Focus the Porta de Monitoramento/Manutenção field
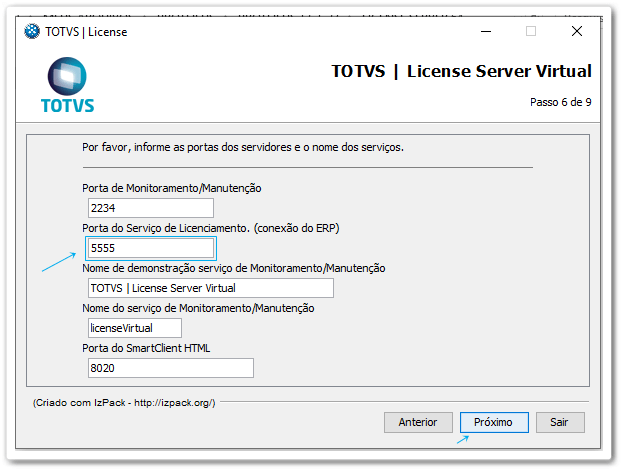Image resolution: width=624 pixels, height=472 pixels. tap(150, 208)
